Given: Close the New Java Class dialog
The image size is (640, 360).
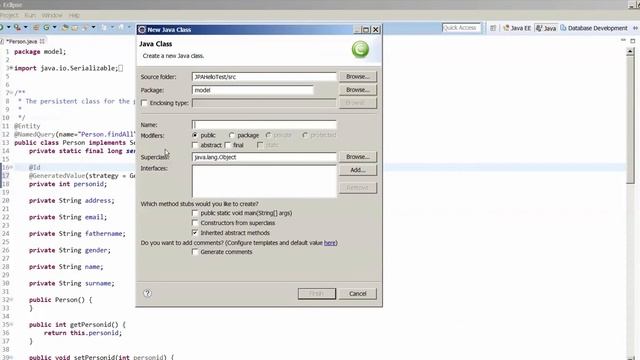Looking at the screenshot, I should coord(376,29).
